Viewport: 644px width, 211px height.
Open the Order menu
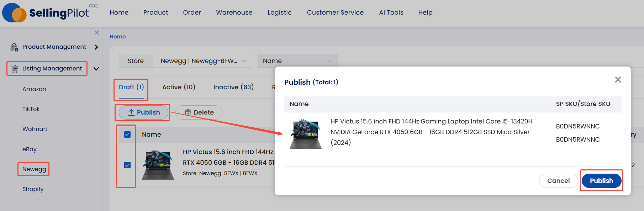192,12
